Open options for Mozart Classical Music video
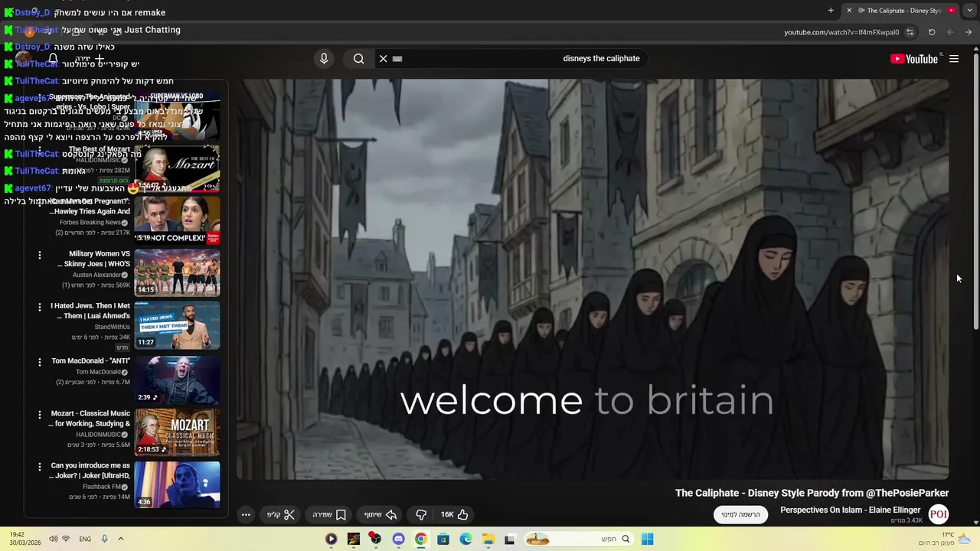 click(40, 415)
